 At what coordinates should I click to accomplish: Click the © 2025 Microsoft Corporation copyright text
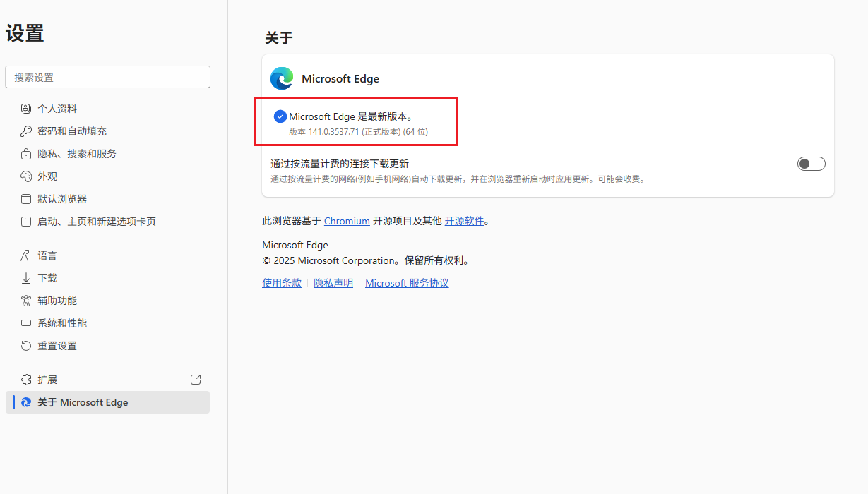click(366, 260)
